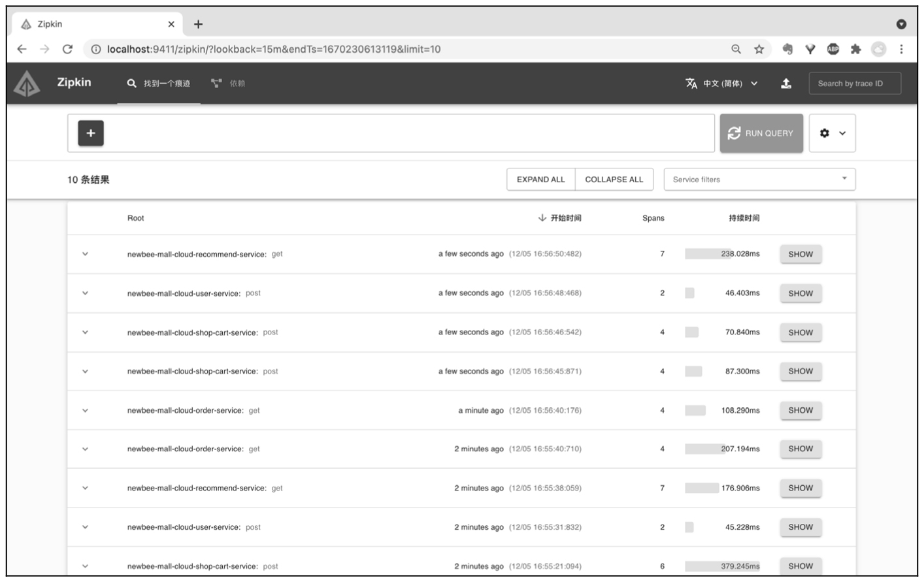The image size is (924, 582).
Task: Show the 70.840ms shop-cart-service trace
Action: pyautogui.click(x=800, y=332)
